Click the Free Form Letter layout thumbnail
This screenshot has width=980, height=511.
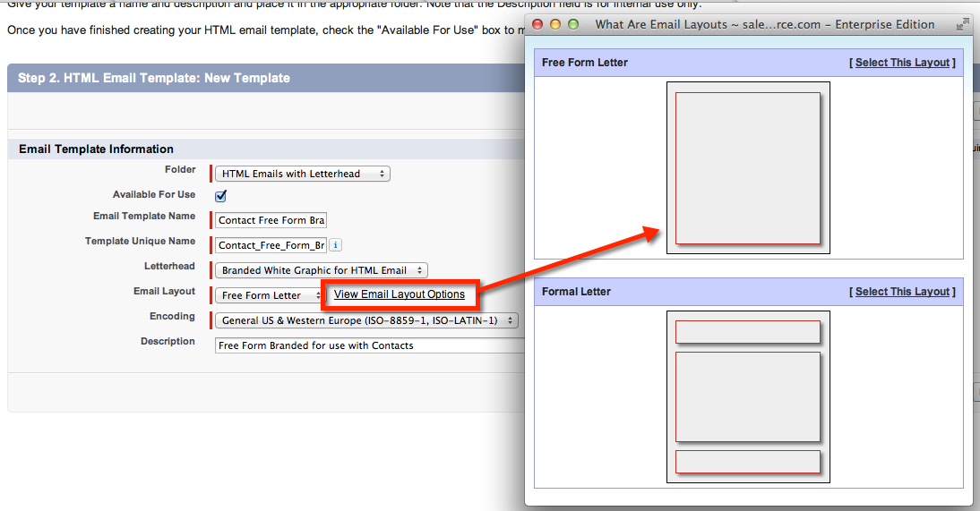[748, 167]
